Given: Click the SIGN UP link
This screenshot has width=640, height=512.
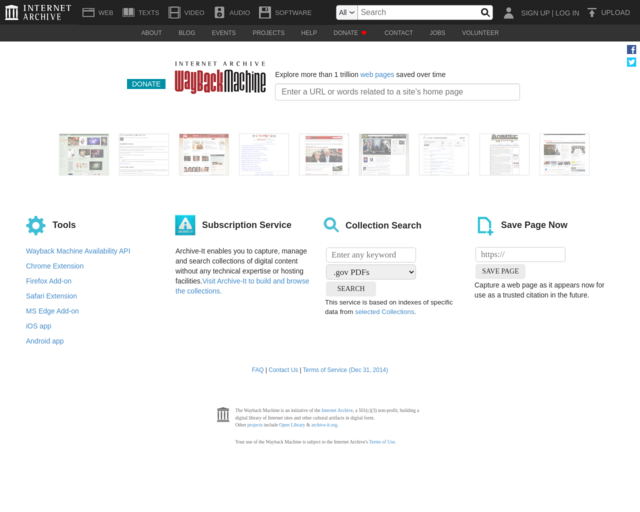Looking at the screenshot, I should (535, 13).
